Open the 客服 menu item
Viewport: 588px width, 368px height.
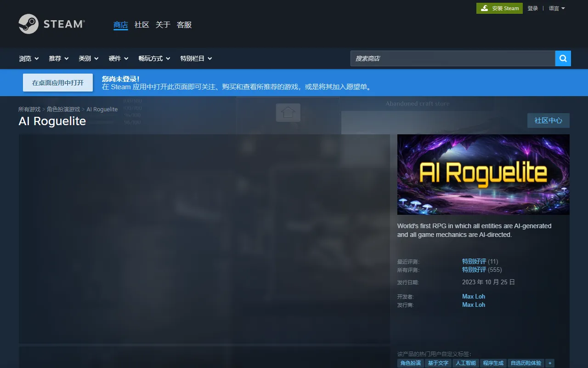(184, 25)
